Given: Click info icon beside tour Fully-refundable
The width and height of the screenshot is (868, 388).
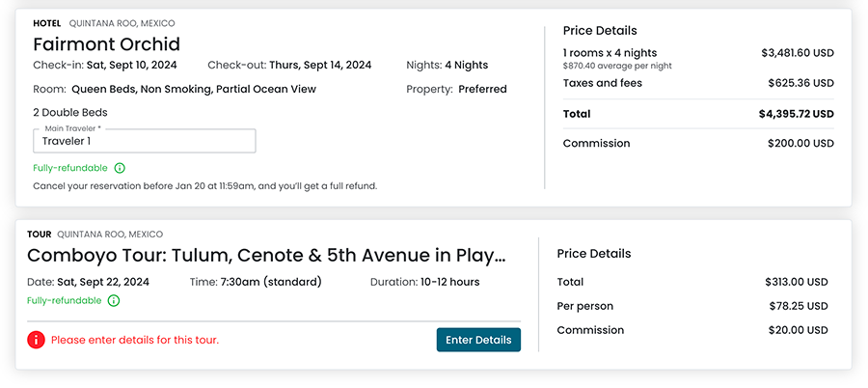Looking at the screenshot, I should tap(114, 301).
